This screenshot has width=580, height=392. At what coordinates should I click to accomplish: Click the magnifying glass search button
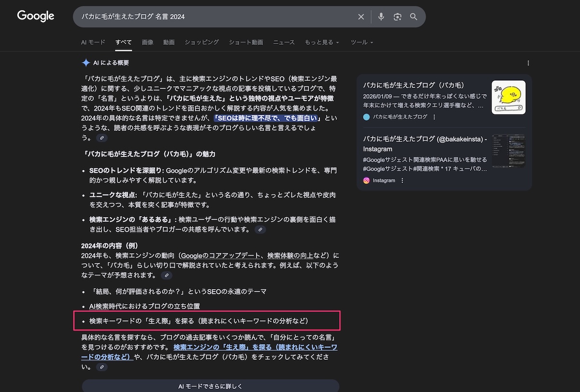coord(414,17)
